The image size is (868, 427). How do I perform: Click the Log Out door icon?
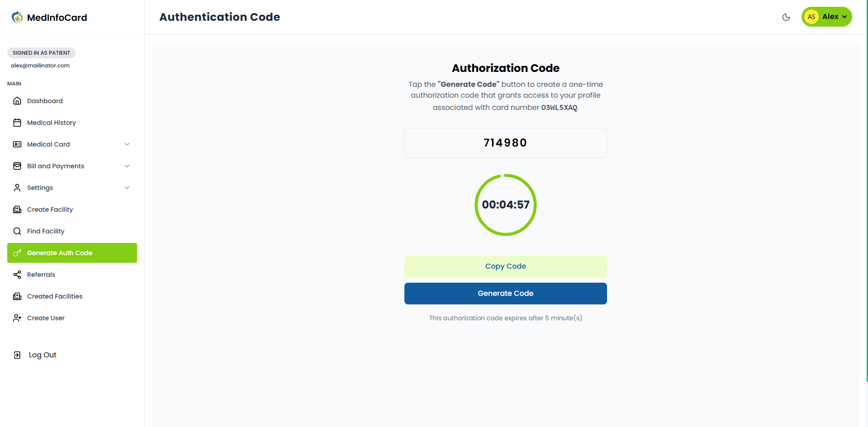[x=17, y=355]
